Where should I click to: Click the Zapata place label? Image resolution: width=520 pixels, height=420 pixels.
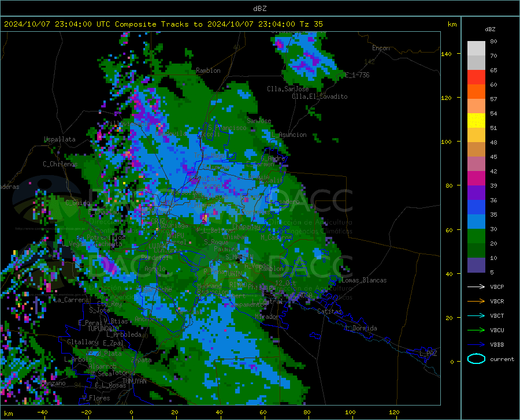pyautogui.click(x=142, y=360)
